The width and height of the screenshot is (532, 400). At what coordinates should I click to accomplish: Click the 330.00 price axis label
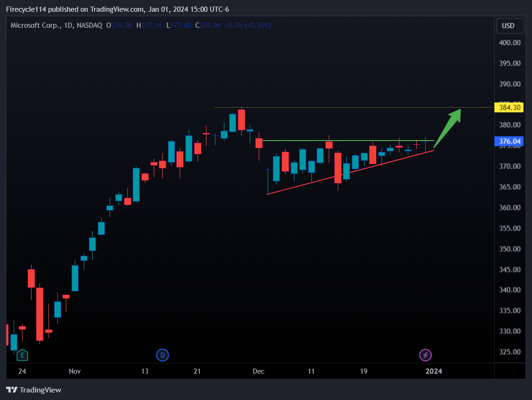tap(509, 331)
